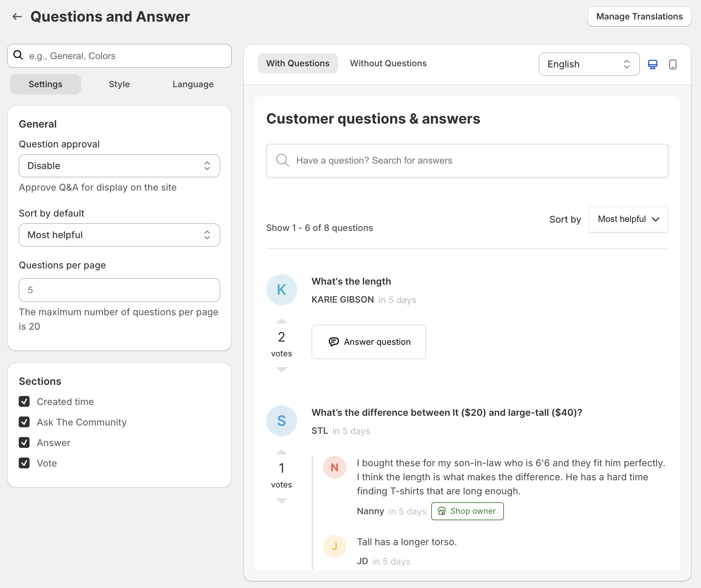The width and height of the screenshot is (701, 588).
Task: Uncheck Ask The Community section
Action: [24, 422]
